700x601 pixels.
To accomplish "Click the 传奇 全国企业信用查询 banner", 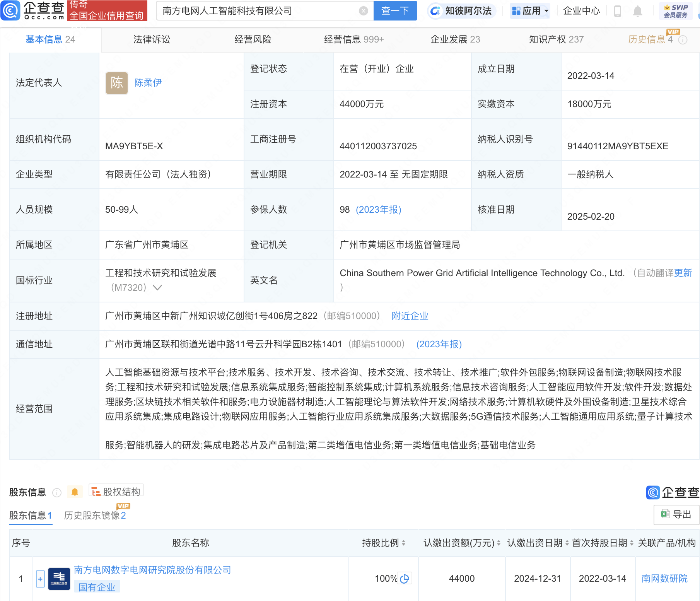I will [x=107, y=10].
